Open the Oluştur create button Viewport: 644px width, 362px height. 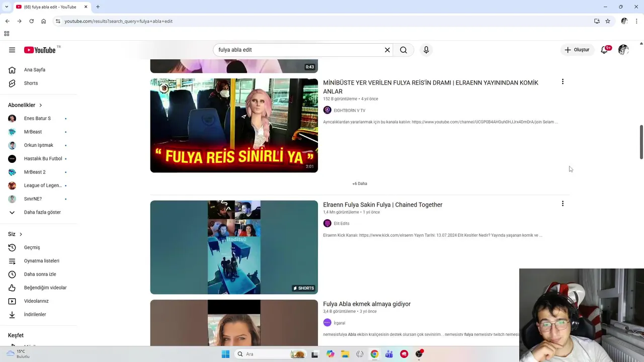577,50
